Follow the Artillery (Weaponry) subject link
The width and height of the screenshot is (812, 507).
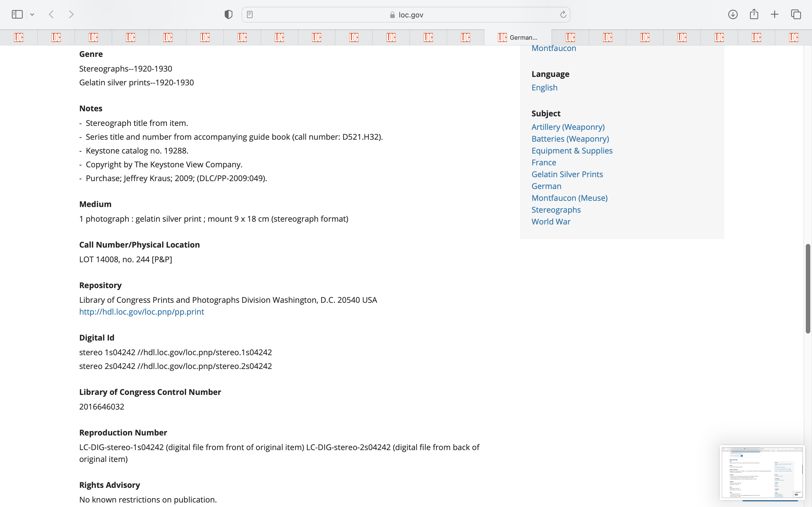[x=568, y=127]
